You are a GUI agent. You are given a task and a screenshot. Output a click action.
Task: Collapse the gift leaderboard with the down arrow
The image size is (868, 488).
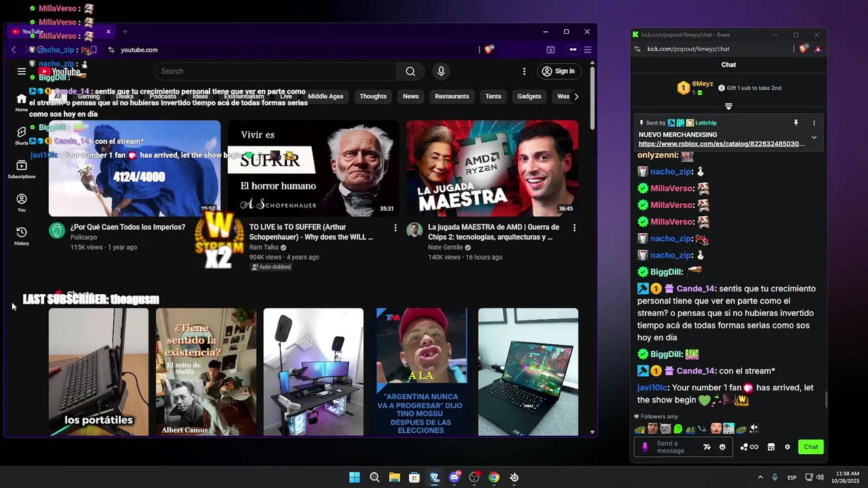click(x=729, y=106)
